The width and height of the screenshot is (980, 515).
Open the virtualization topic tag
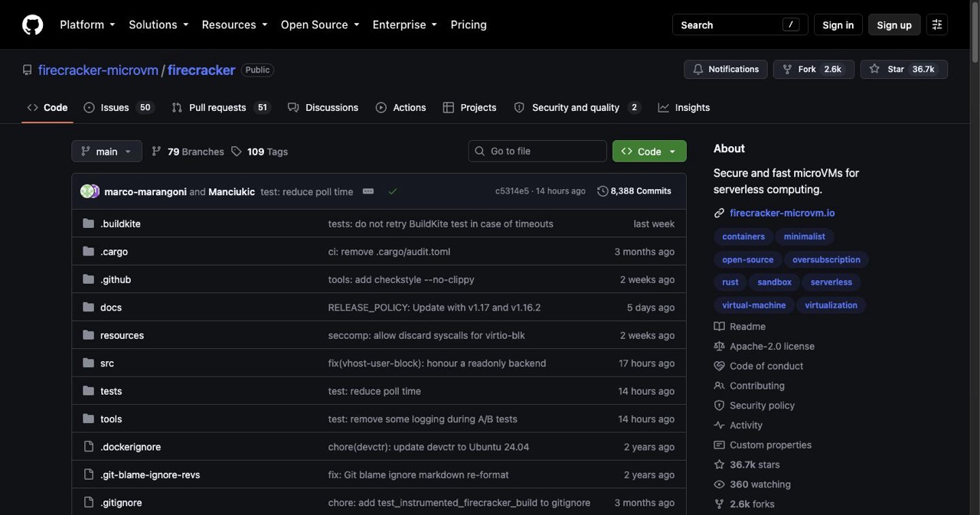click(x=831, y=305)
